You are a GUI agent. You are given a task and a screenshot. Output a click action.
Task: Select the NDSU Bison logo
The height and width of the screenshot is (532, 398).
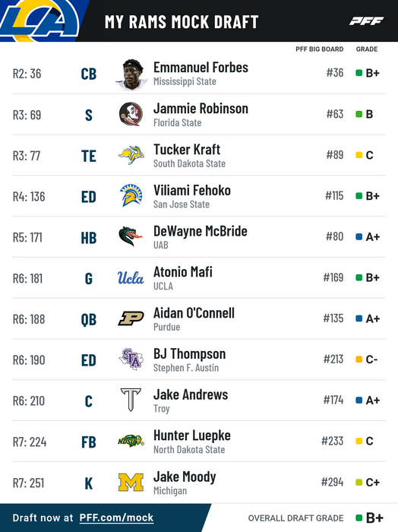tap(131, 441)
